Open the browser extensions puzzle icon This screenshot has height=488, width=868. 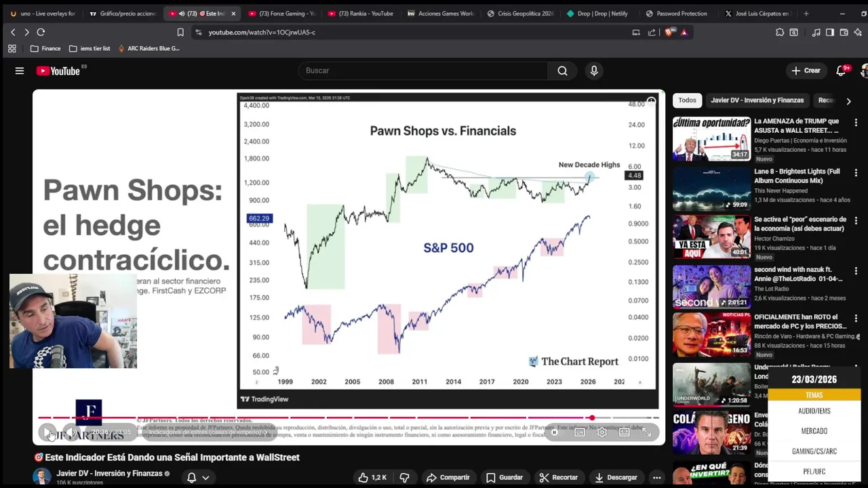780,32
